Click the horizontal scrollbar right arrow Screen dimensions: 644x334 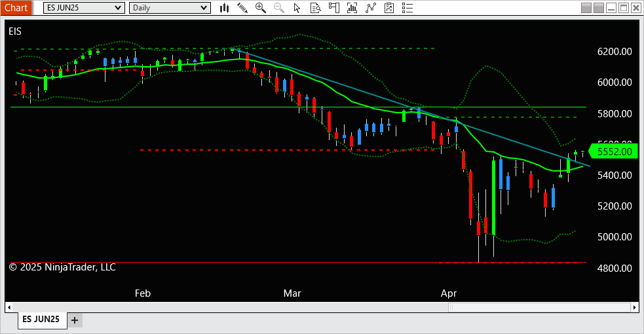[x=635, y=307]
